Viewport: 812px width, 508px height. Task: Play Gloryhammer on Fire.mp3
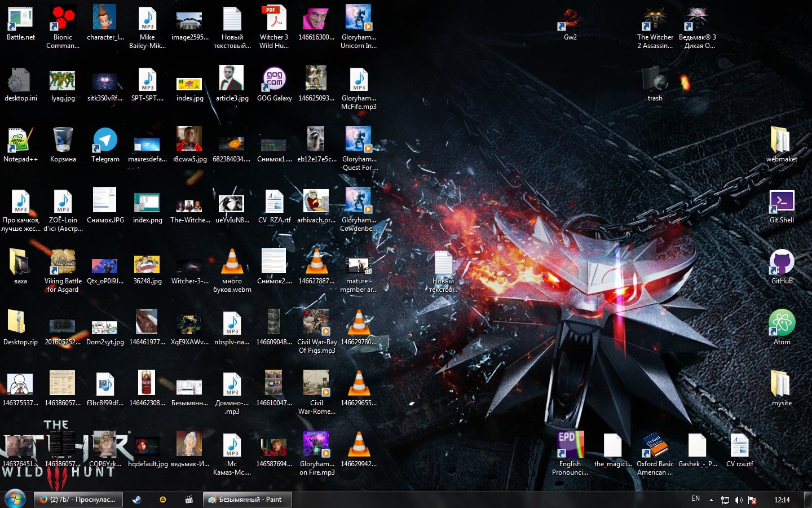(316, 454)
